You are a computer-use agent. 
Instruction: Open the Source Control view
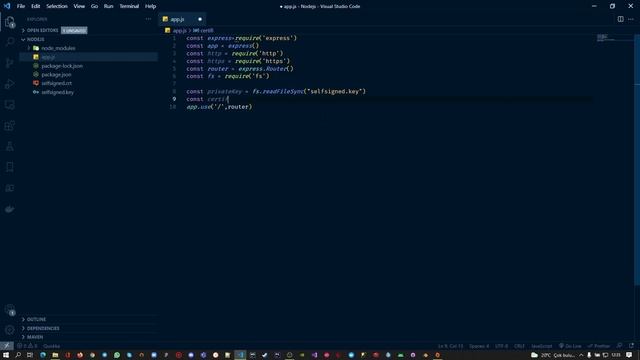[9, 63]
